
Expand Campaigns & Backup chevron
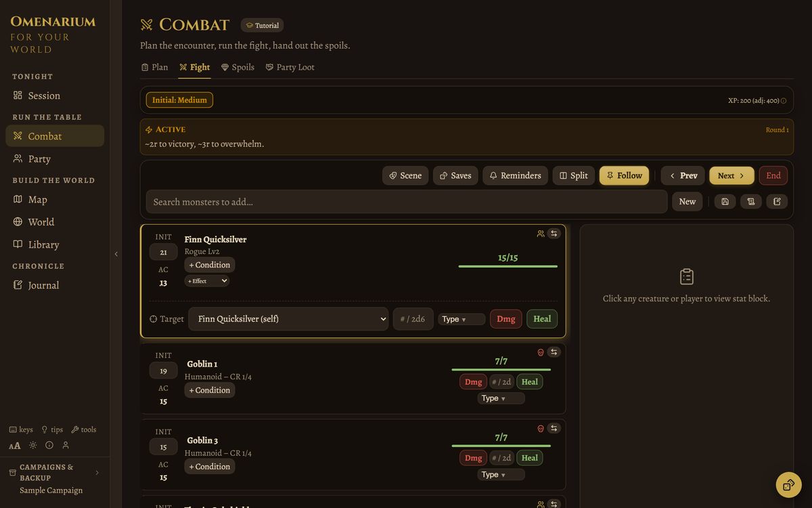(x=97, y=473)
